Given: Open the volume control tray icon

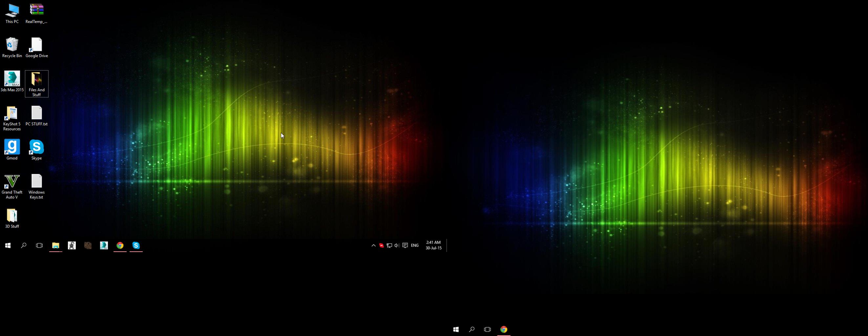Looking at the screenshot, I should click(x=397, y=245).
